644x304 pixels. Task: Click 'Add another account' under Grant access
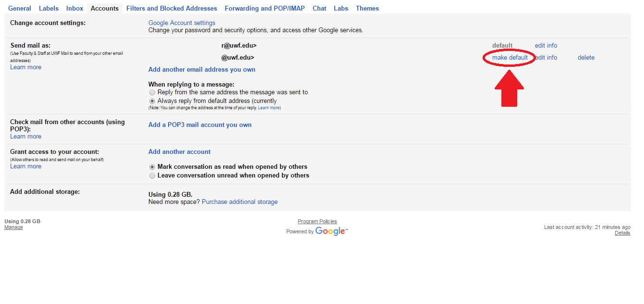[179, 152]
